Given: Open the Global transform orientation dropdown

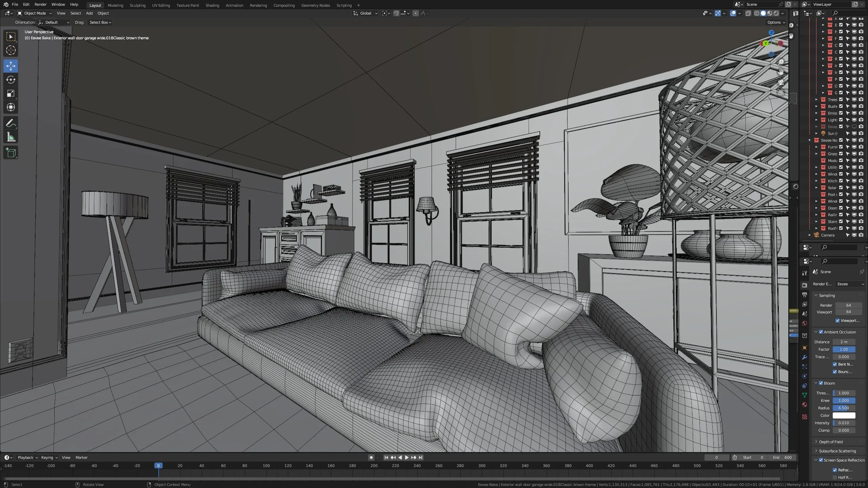Looking at the screenshot, I should [365, 13].
